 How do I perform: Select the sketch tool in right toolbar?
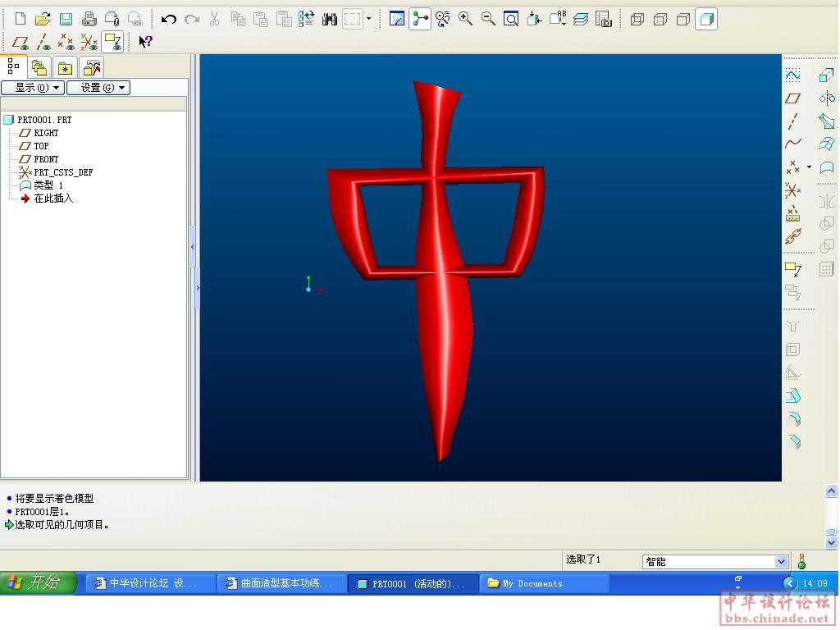pyautogui.click(x=793, y=75)
